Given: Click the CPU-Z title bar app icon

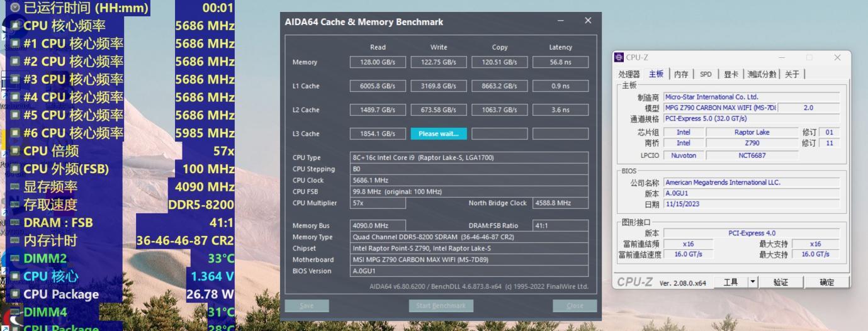Looking at the screenshot, I should coord(619,57).
